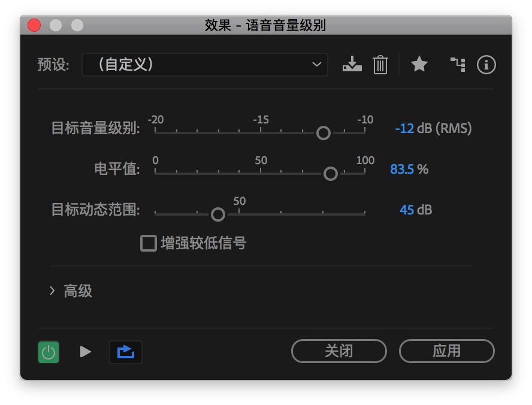Image resolution: width=532 pixels, height=405 pixels.
Task: Mark this effect as a favorite
Action: [419, 65]
